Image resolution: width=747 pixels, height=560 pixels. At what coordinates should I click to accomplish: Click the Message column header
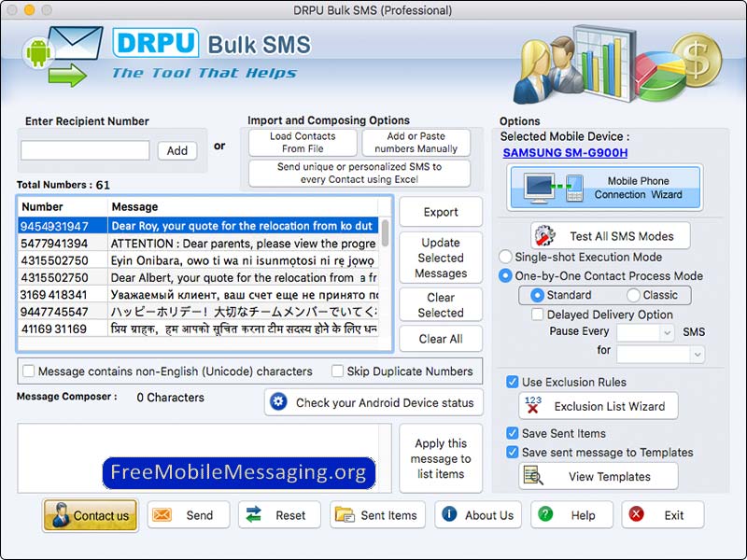(x=243, y=206)
